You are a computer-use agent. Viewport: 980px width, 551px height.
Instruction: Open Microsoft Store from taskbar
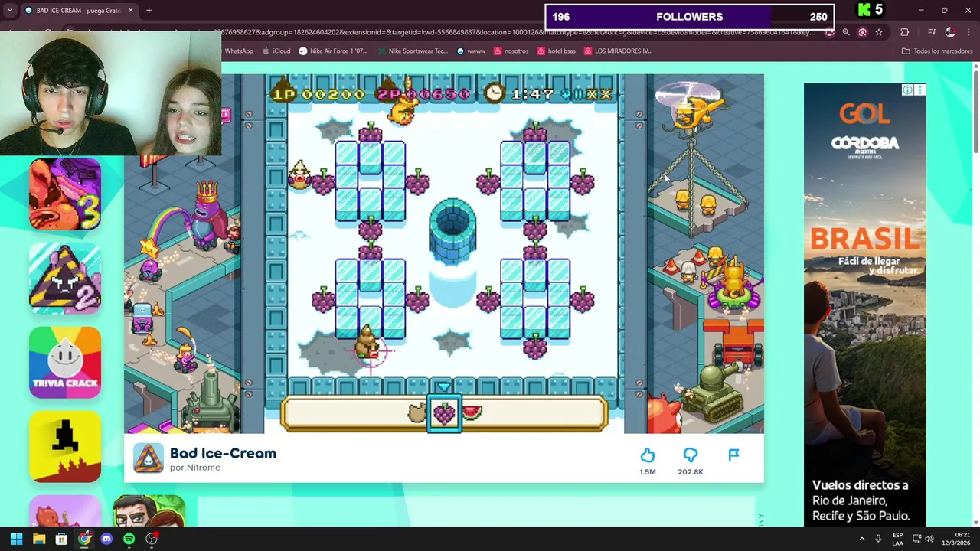61,539
